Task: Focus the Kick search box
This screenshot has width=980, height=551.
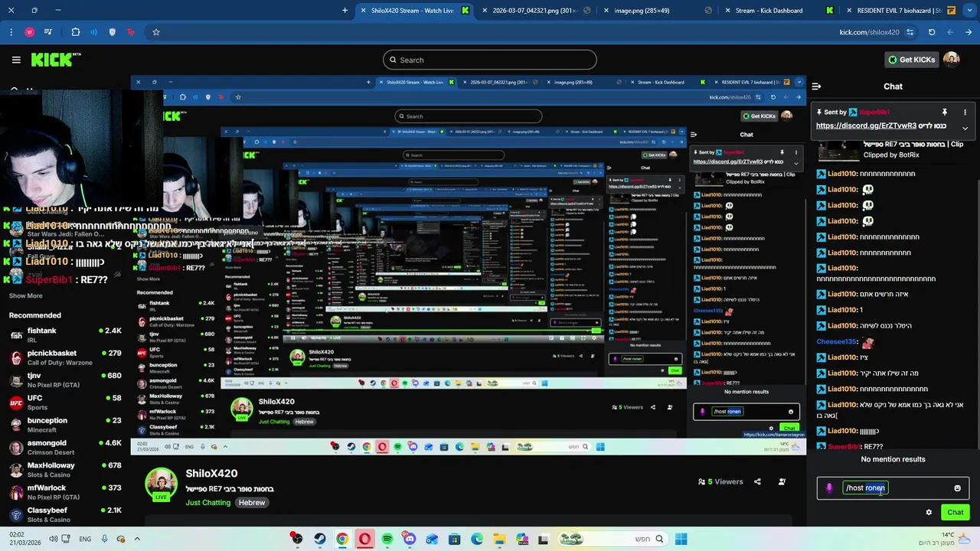Action: 490,60
